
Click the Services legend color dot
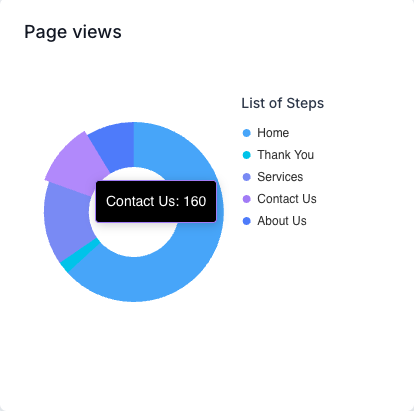click(x=247, y=177)
